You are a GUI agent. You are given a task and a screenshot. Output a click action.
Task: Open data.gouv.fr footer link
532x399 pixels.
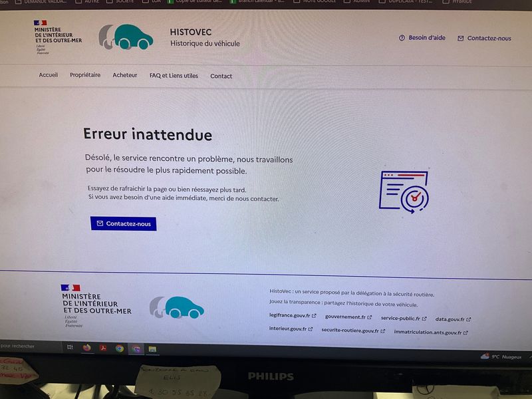tap(453, 319)
